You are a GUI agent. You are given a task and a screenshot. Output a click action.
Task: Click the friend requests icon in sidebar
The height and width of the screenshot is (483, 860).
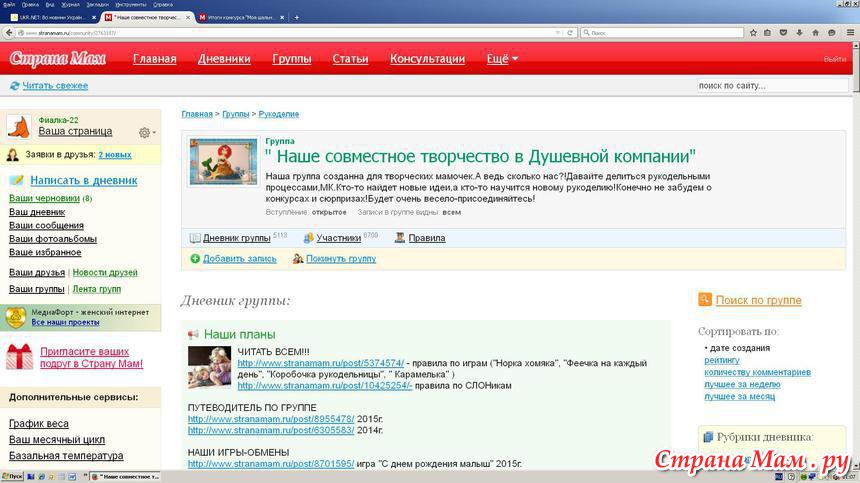click(x=14, y=155)
